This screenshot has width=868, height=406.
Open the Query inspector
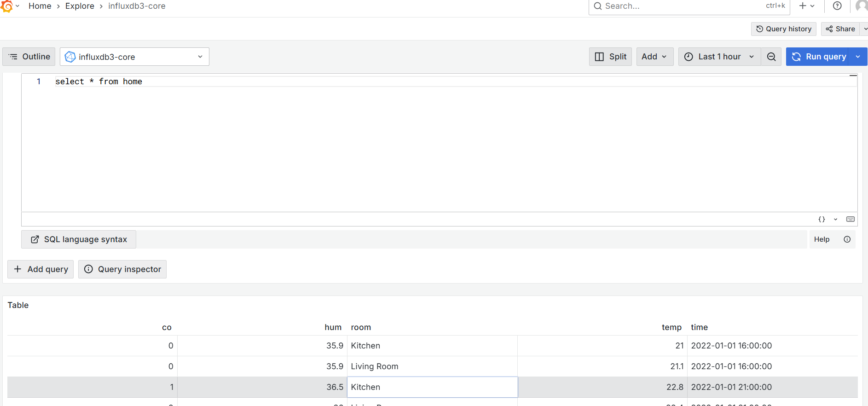tap(122, 269)
